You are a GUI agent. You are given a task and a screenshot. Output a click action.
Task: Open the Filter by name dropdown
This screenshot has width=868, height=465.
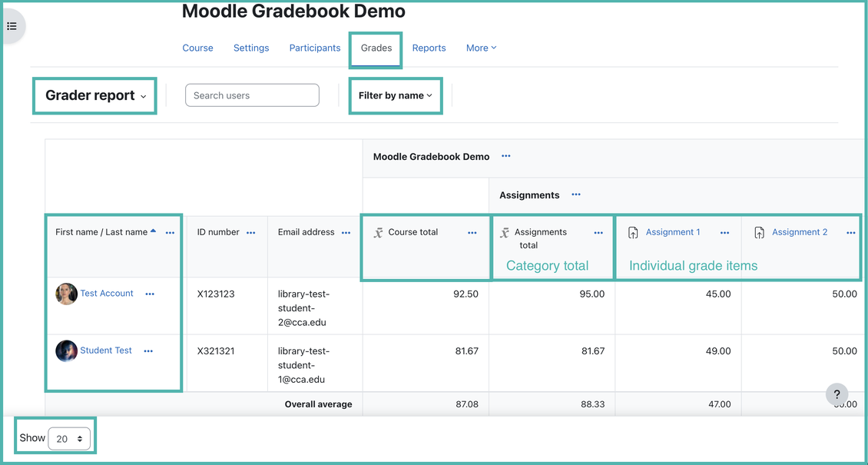[396, 95]
